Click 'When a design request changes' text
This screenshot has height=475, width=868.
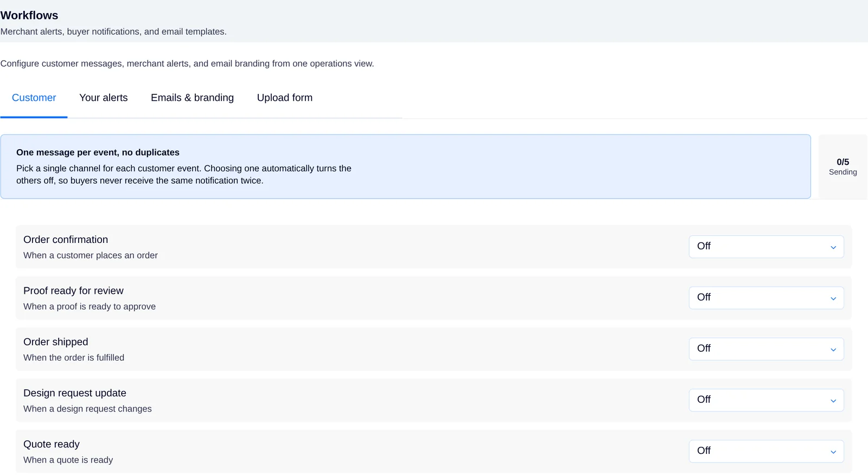click(x=87, y=409)
